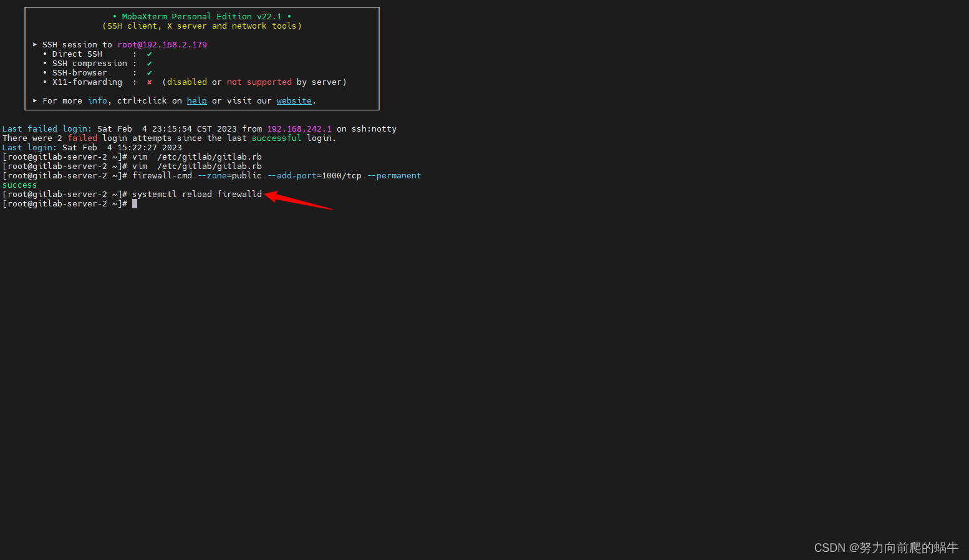Click the 'X11-forwarding' label in the banner
Image resolution: width=969 pixels, height=560 pixels.
[87, 82]
